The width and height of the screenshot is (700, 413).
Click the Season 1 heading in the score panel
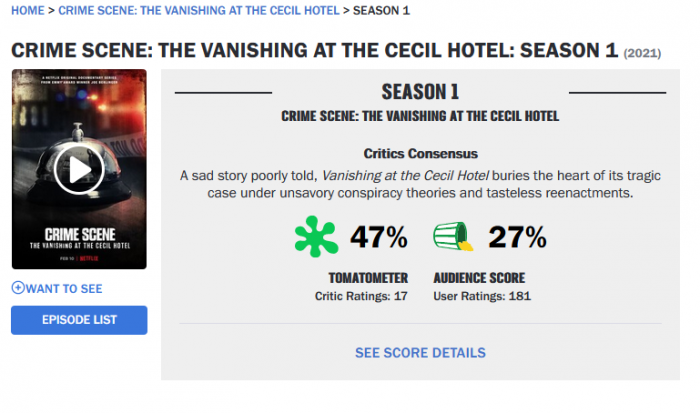point(420,92)
